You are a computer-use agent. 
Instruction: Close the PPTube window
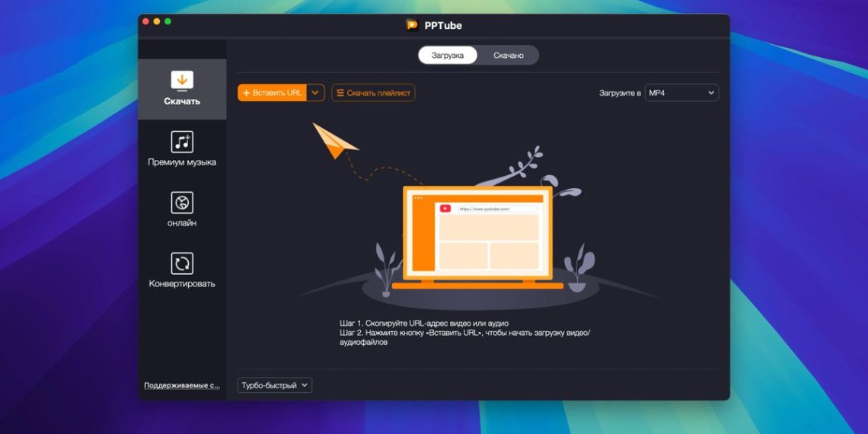pyautogui.click(x=145, y=21)
